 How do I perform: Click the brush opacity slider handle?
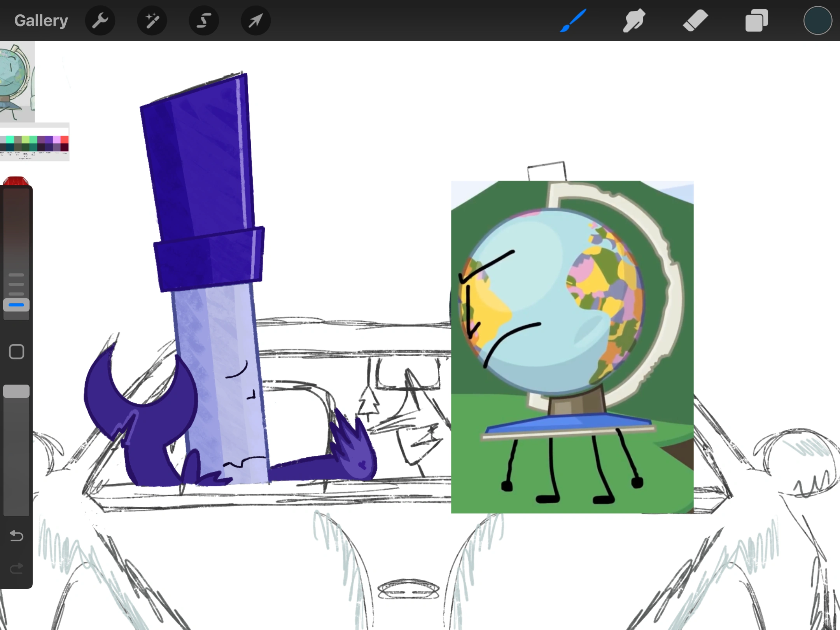click(16, 391)
